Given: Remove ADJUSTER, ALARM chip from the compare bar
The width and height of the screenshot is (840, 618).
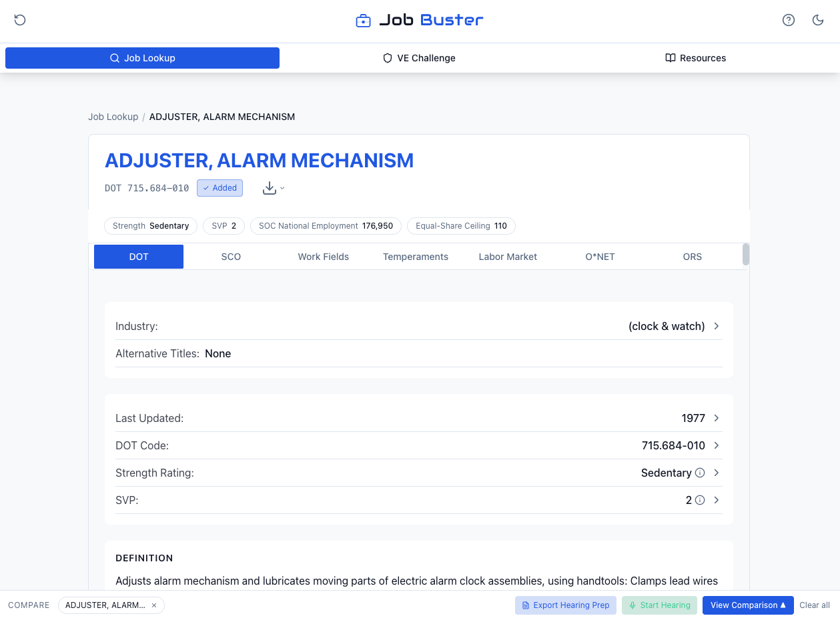Looking at the screenshot, I should click(x=154, y=605).
